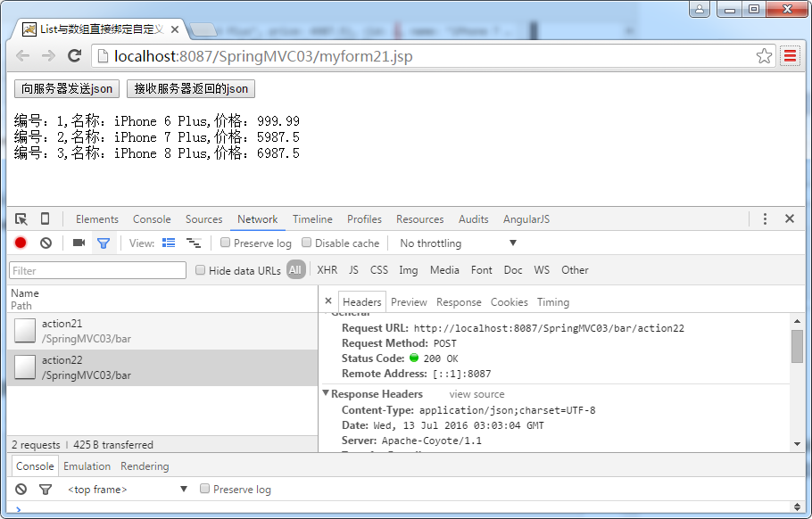Select large request rows view icon
The image size is (812, 519).
coord(169,243)
